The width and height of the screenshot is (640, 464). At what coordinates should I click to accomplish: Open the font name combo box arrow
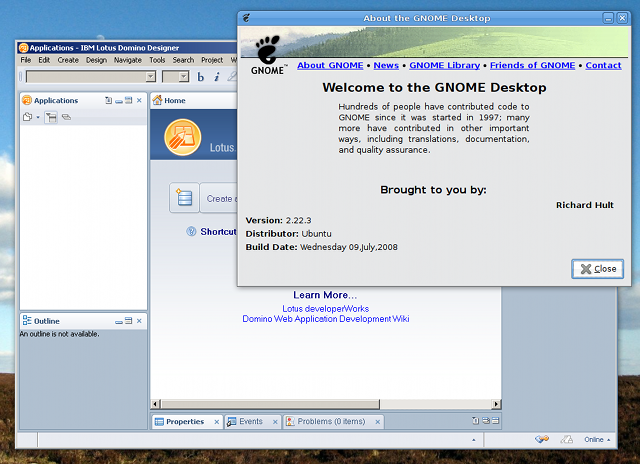151,76
